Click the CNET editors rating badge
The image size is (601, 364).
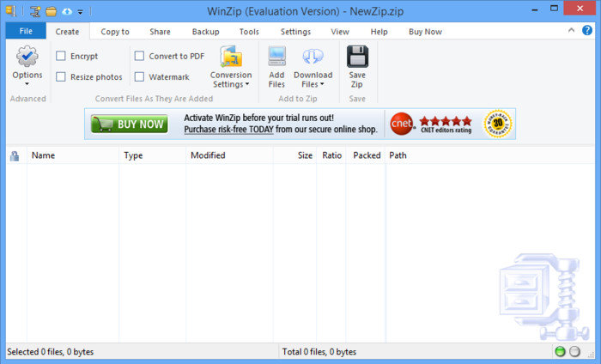(x=431, y=124)
